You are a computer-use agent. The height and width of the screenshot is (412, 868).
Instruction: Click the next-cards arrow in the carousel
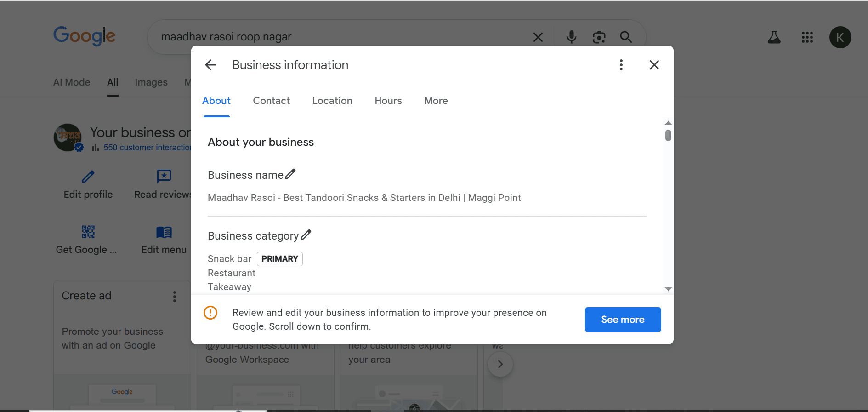point(500,364)
